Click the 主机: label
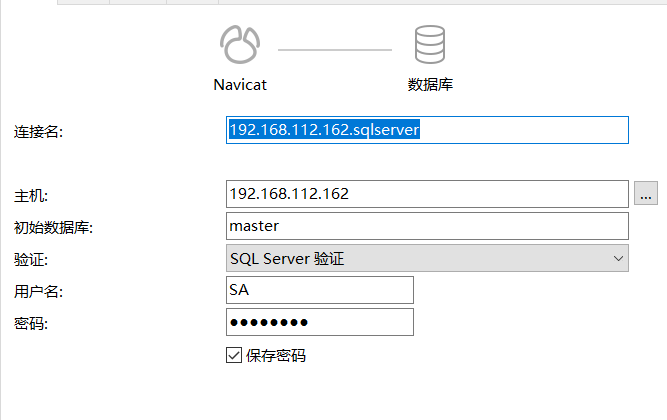This screenshot has width=667, height=420. [x=31, y=196]
